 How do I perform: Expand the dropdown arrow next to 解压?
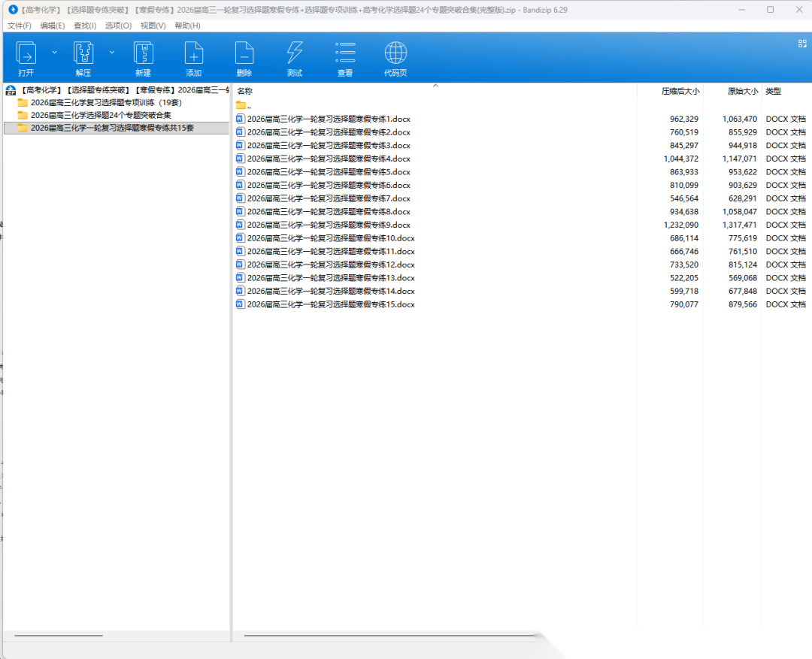[x=112, y=53]
